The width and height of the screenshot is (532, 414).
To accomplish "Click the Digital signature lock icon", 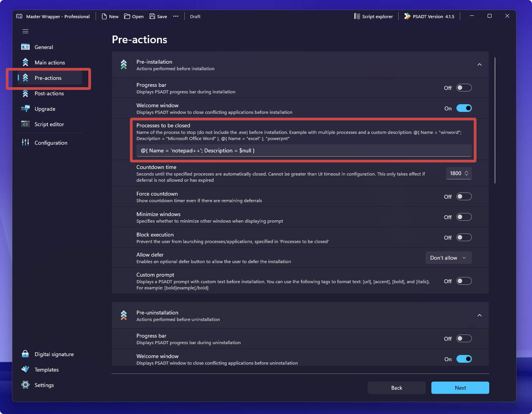I will click(x=25, y=354).
